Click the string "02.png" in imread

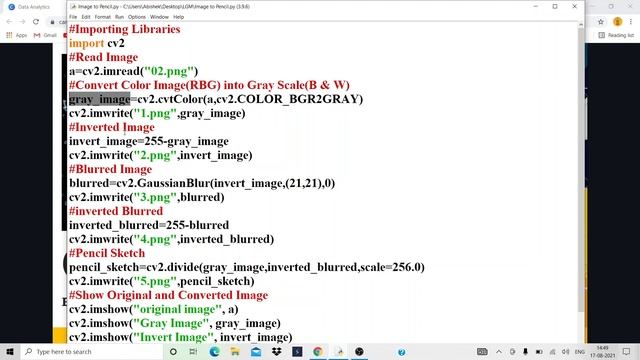[x=169, y=71]
